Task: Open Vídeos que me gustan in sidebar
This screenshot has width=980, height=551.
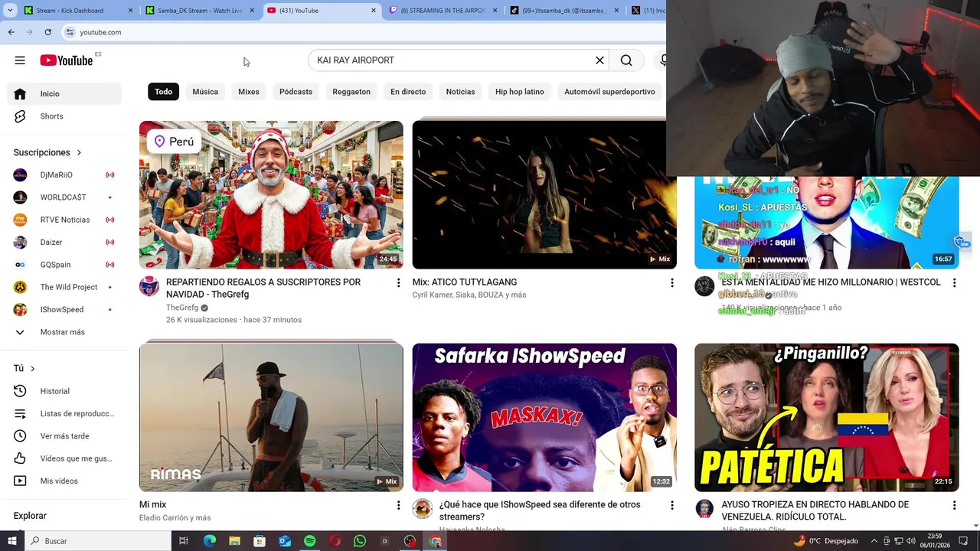Action: coord(64,458)
